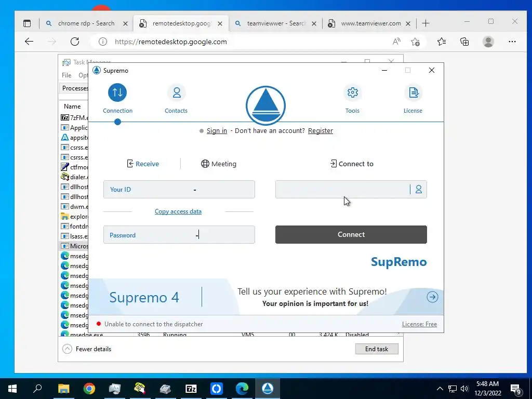The image size is (532, 399).
Task: Open File Explorer from the taskbar
Action: click(63, 389)
